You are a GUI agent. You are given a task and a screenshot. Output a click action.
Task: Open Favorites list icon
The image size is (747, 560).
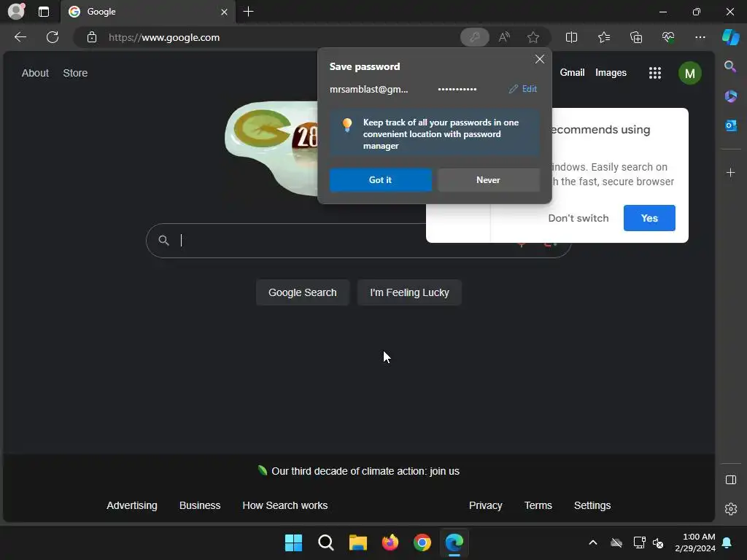click(x=603, y=37)
